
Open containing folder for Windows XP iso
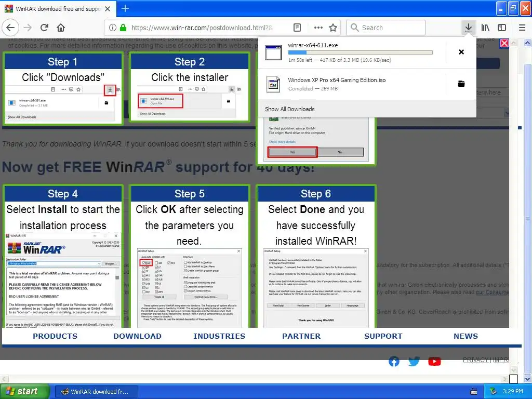(x=461, y=84)
